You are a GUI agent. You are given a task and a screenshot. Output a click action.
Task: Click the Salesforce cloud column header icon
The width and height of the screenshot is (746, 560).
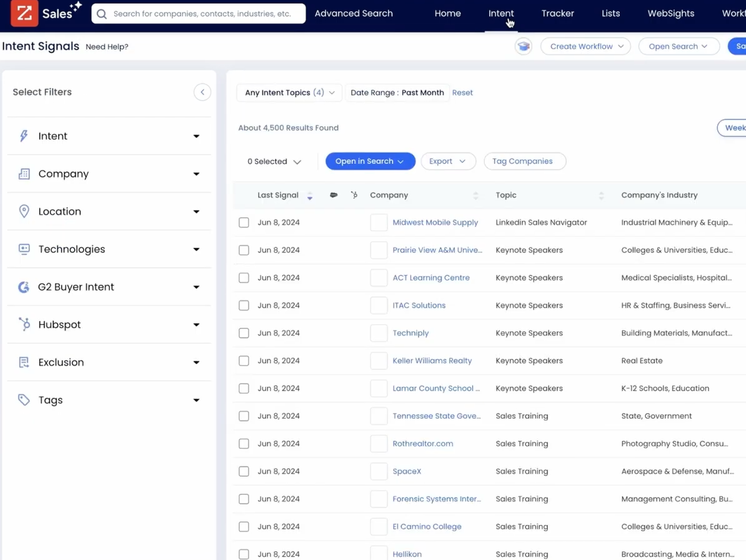tap(334, 195)
